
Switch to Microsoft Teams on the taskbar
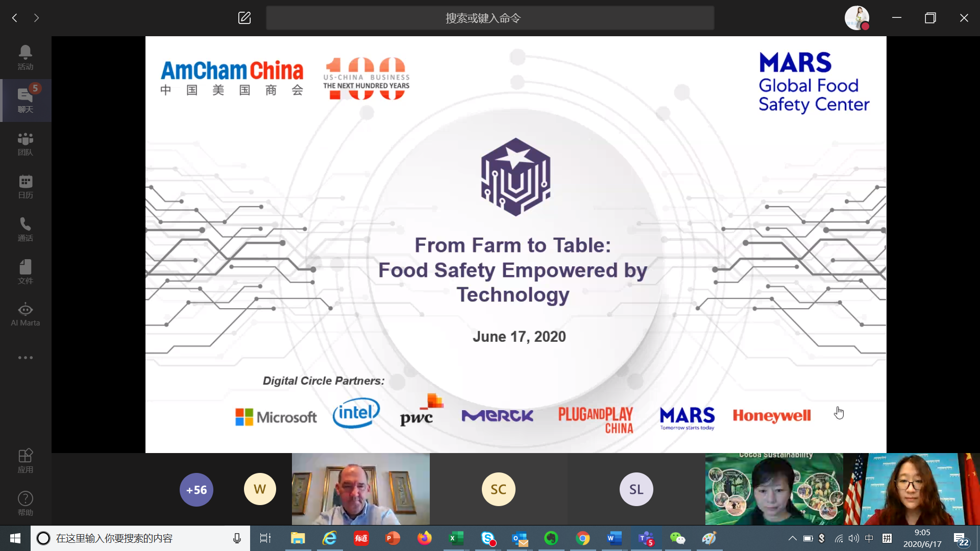[x=646, y=538]
